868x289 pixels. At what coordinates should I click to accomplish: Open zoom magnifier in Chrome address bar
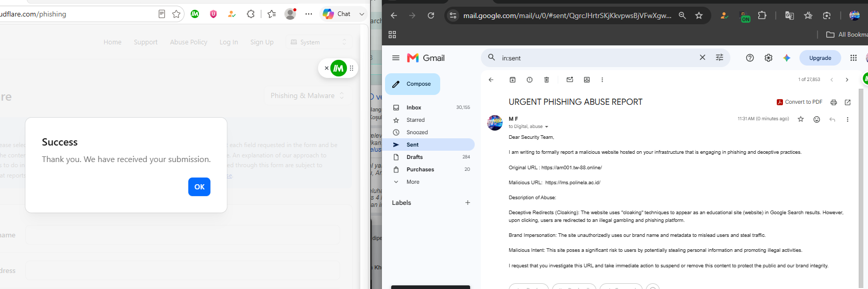point(682,15)
